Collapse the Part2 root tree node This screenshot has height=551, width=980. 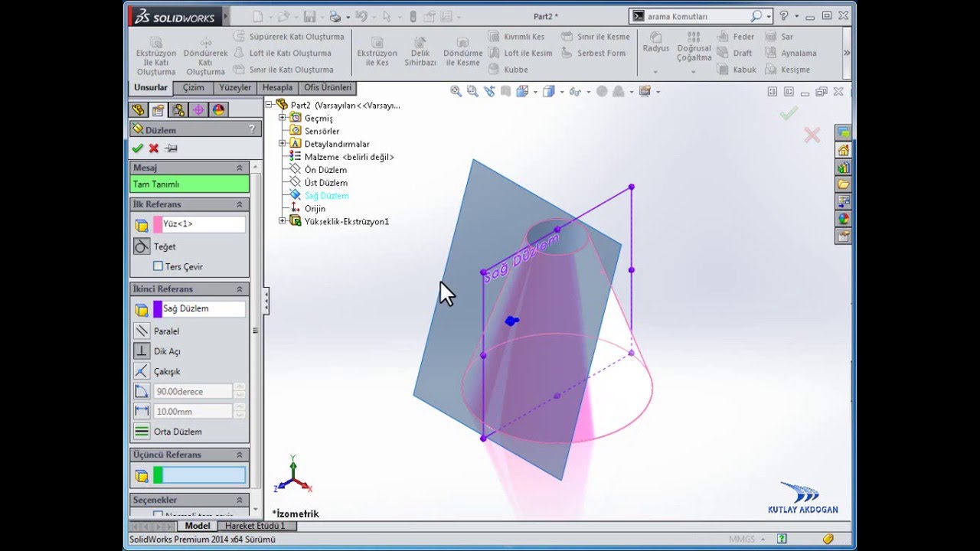pyautogui.click(x=269, y=104)
